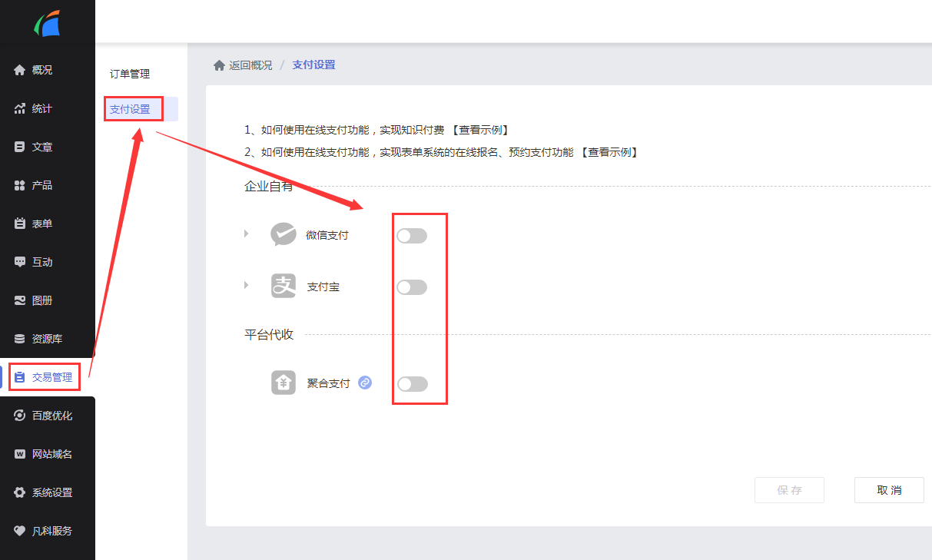Click the WeChat Pay logo icon

[284, 234]
